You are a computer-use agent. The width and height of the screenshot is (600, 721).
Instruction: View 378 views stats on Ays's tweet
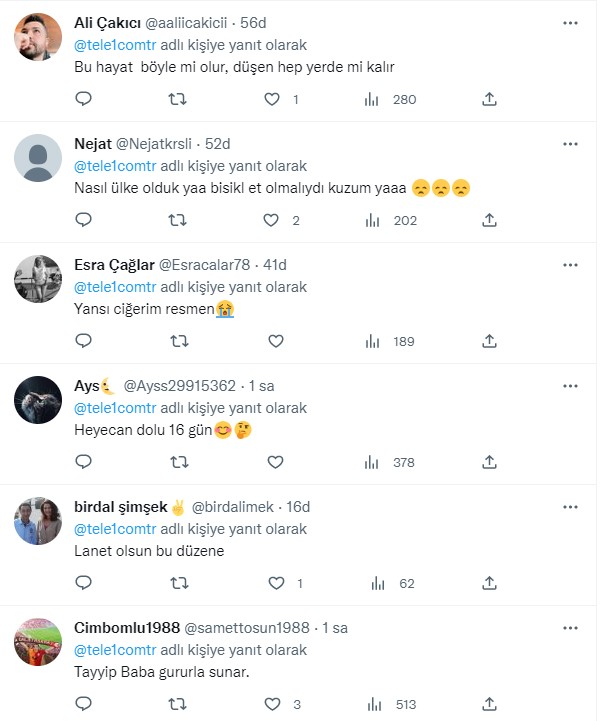pos(391,462)
